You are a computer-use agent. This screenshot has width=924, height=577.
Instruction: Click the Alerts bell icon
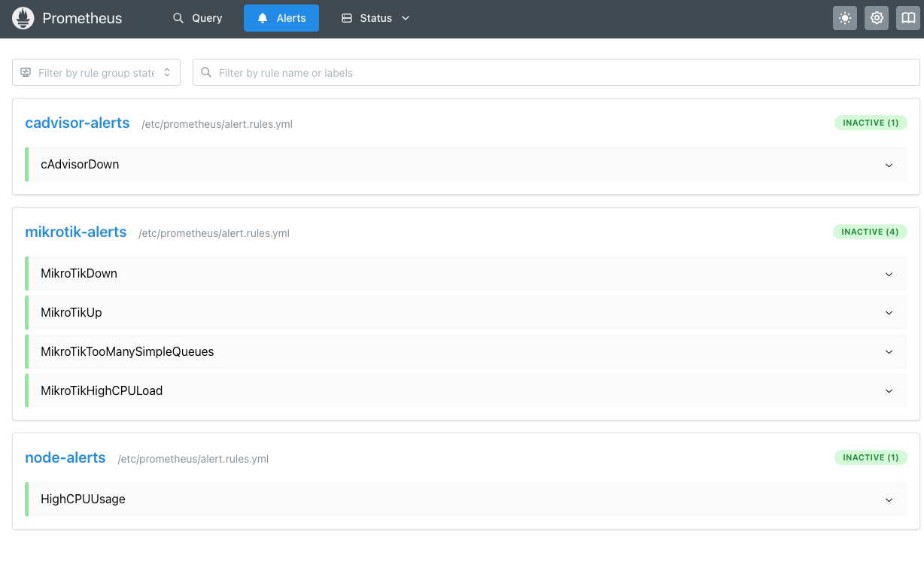pos(263,18)
